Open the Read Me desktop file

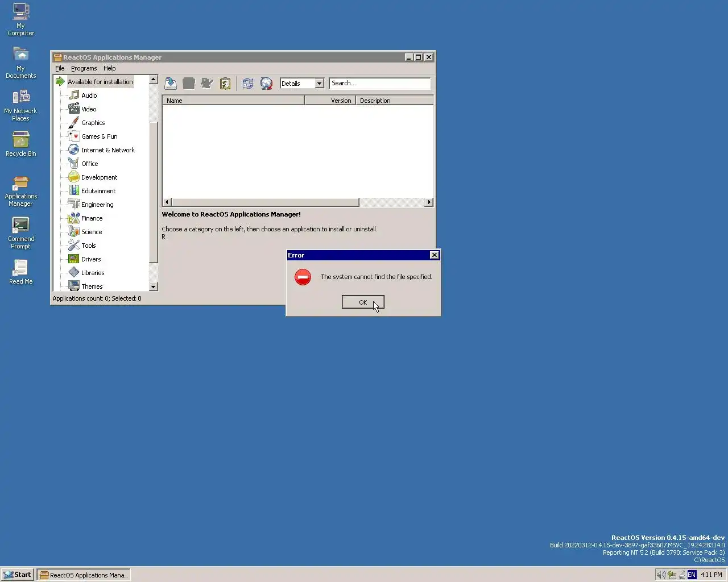21,272
